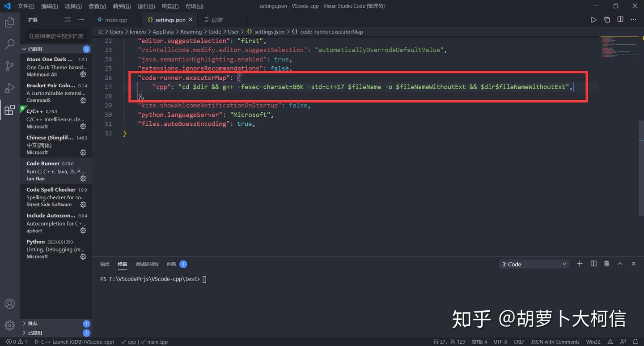The width and height of the screenshot is (644, 346).
Task: Expand the 推荐 extensions section
Action: click(34, 323)
